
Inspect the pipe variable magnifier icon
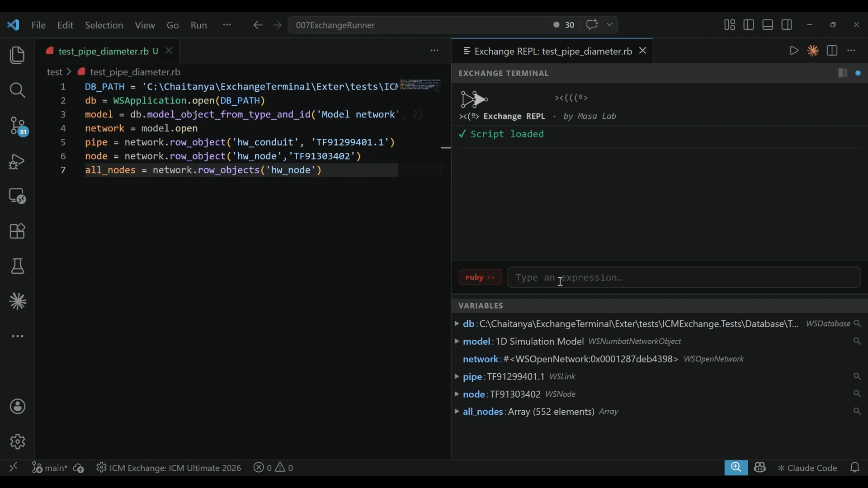click(x=857, y=376)
